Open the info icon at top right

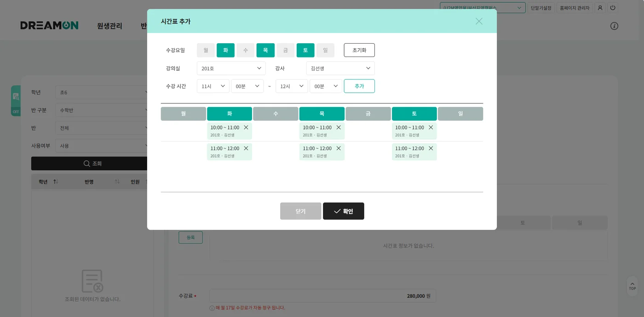[614, 26]
